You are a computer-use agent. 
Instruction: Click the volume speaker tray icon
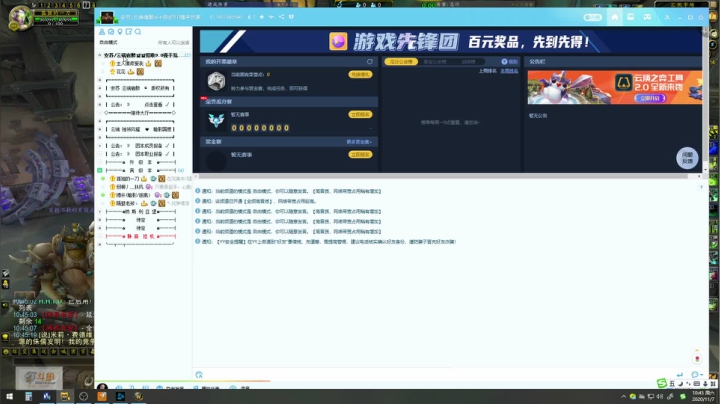660,397
